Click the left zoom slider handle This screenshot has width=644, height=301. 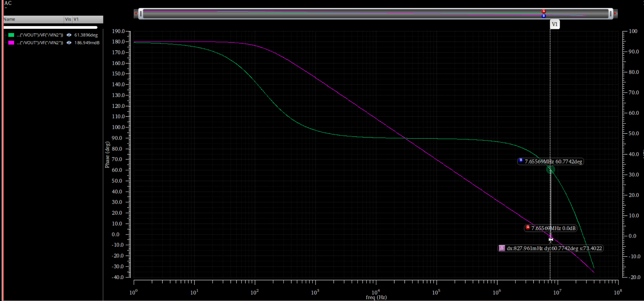coord(141,14)
